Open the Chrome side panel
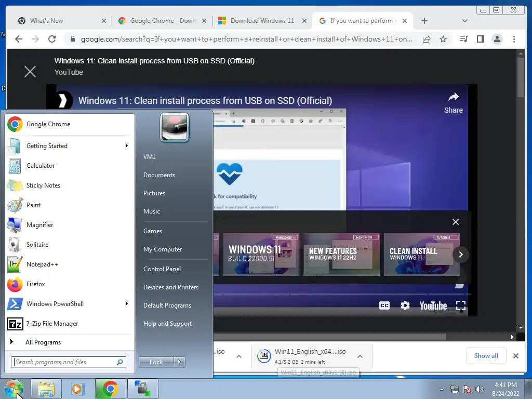532x399 pixels. tap(481, 39)
